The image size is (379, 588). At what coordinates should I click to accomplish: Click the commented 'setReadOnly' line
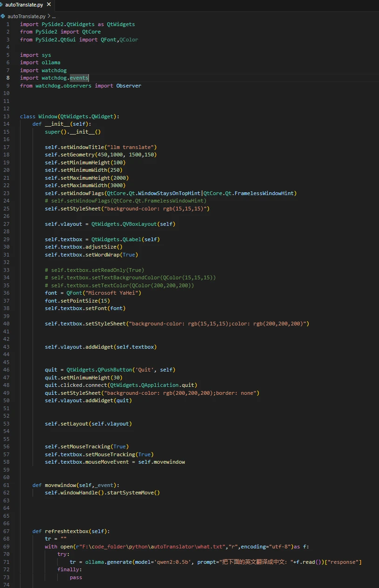click(x=95, y=270)
